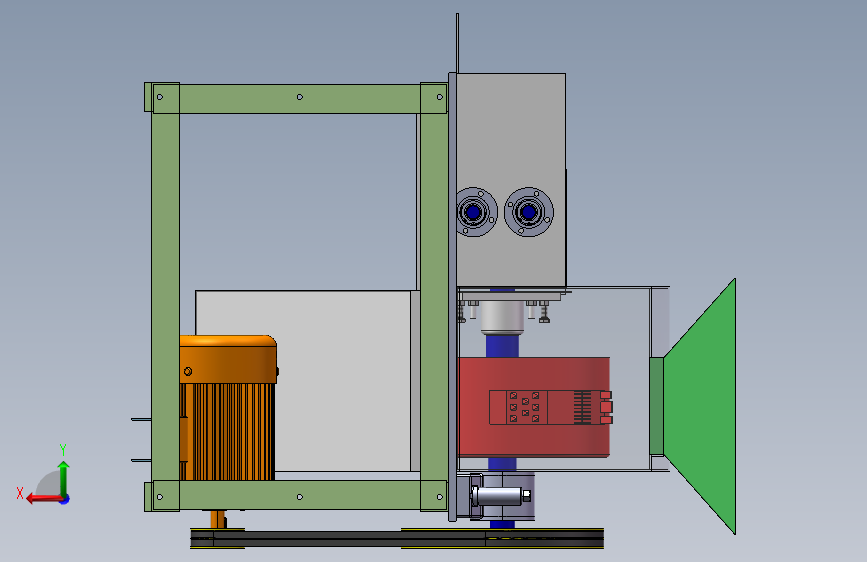
Task: Click the left vertical green frame post
Action: (165, 297)
